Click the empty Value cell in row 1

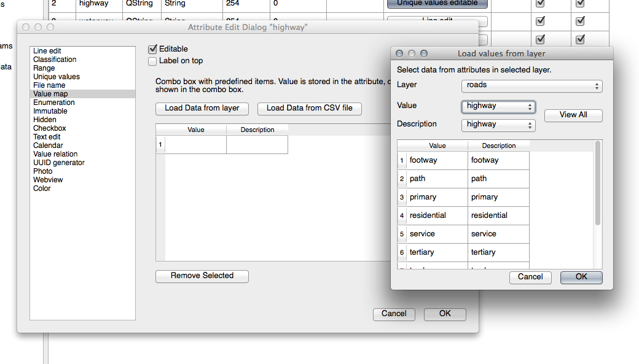click(x=195, y=145)
